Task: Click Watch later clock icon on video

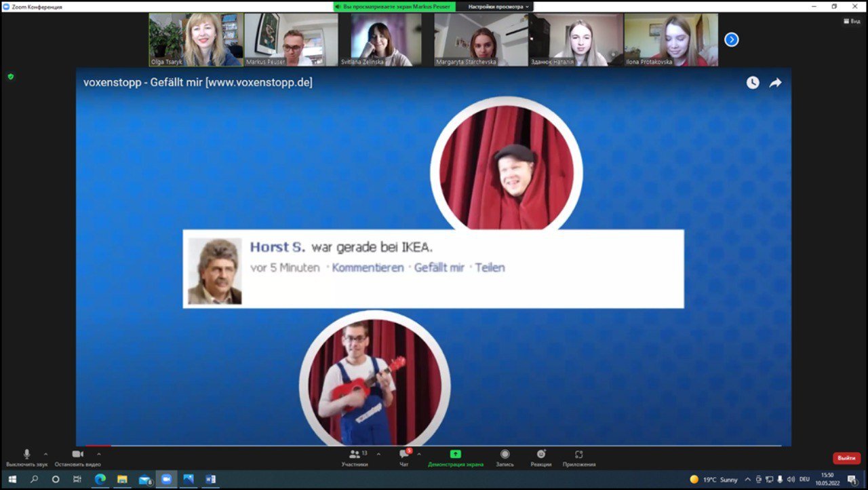Action: click(753, 83)
